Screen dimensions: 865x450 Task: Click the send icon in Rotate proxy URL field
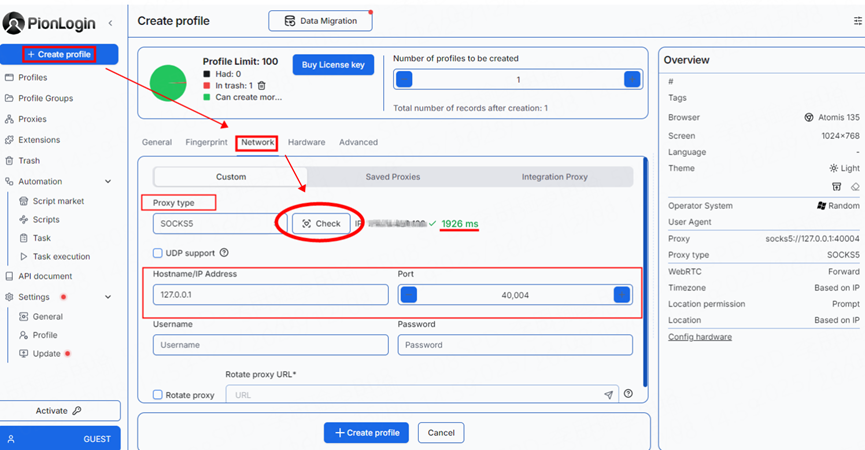pos(608,395)
